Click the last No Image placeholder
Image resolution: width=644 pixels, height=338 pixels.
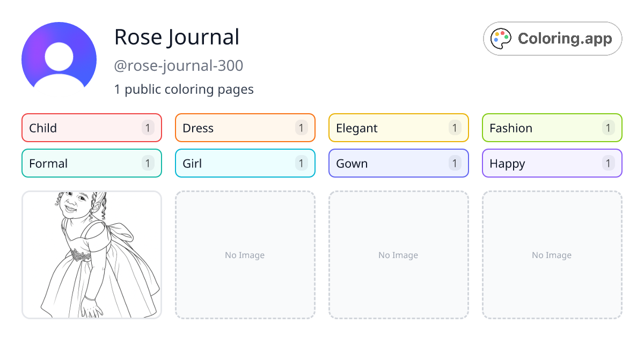(x=552, y=255)
